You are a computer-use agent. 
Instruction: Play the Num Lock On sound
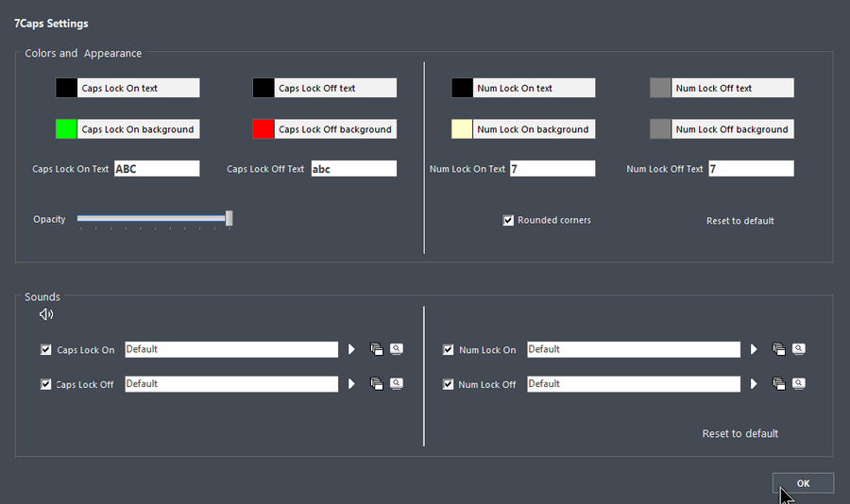tap(754, 349)
